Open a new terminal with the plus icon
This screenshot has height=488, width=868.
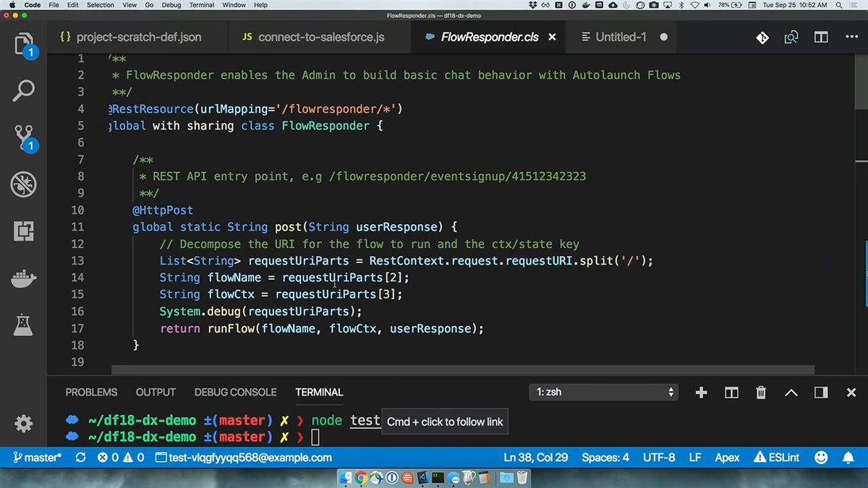click(700, 393)
